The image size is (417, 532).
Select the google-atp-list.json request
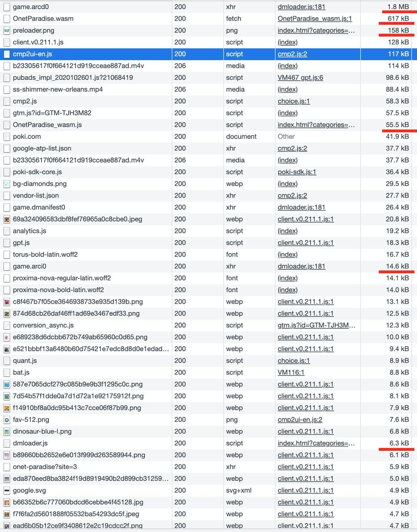(42, 148)
